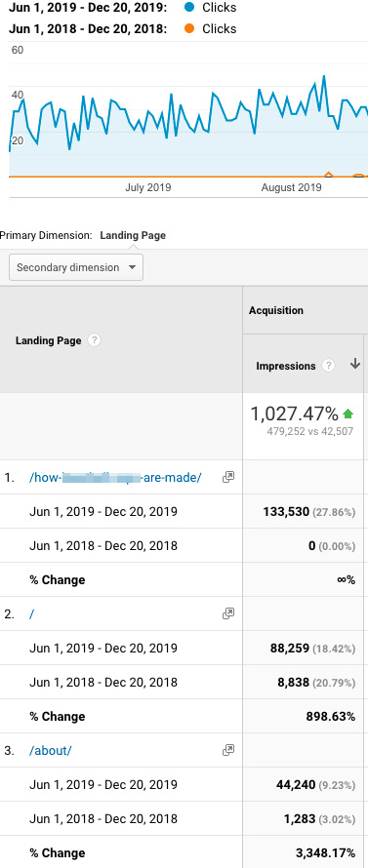Click the July 2019 label on chart axis
The width and height of the screenshot is (368, 868).
[x=148, y=187]
